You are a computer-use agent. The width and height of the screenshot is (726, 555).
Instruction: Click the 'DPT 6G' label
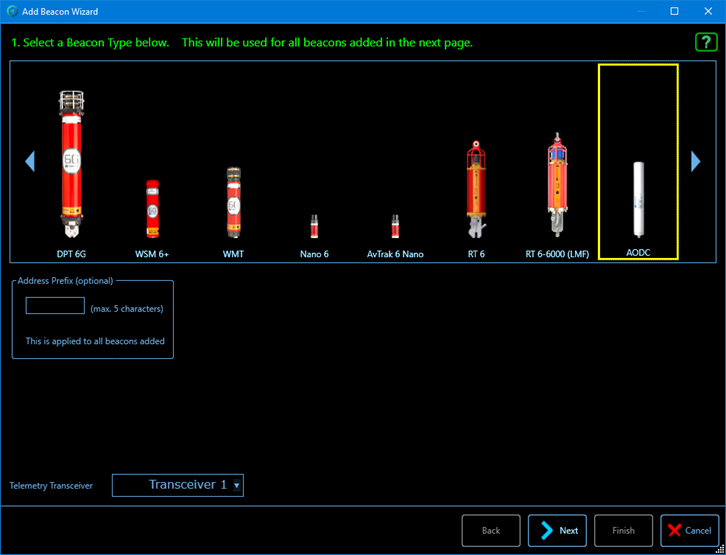pos(71,254)
